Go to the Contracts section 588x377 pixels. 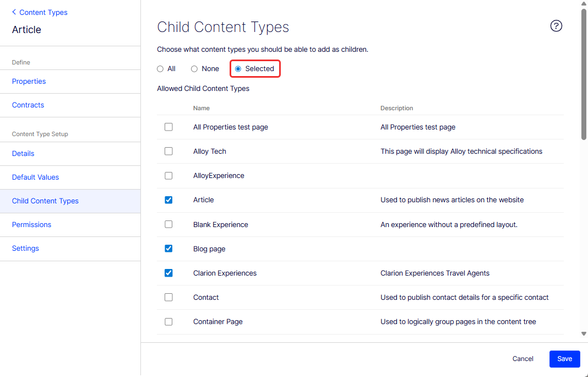coord(28,105)
